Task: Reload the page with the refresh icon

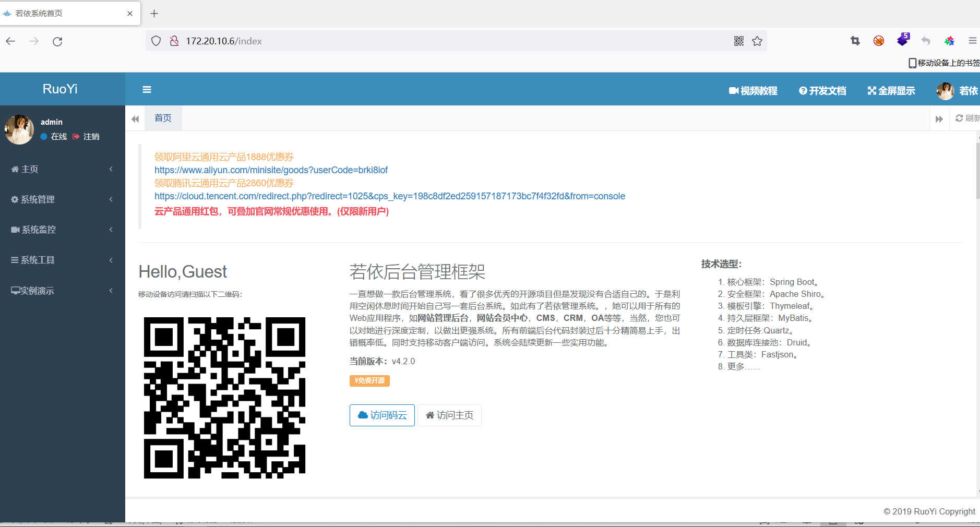Action: (x=57, y=41)
